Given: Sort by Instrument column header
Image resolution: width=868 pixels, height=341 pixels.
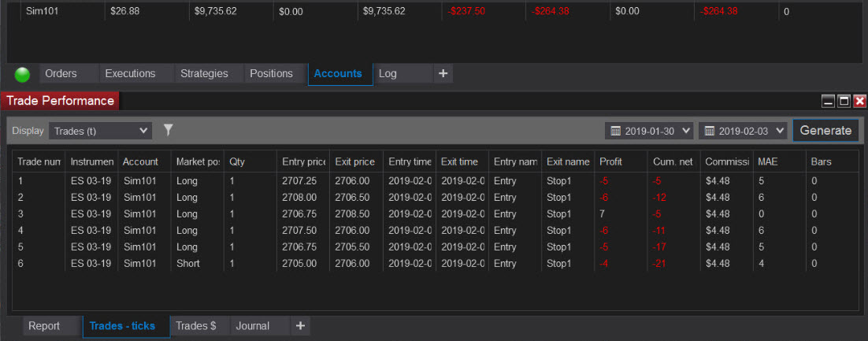Looking at the screenshot, I should pyautogui.click(x=92, y=161).
